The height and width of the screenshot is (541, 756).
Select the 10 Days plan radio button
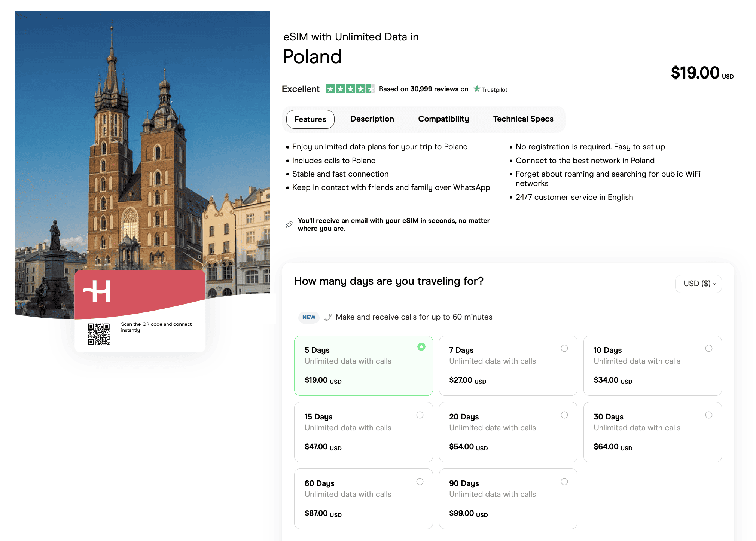[708, 348]
